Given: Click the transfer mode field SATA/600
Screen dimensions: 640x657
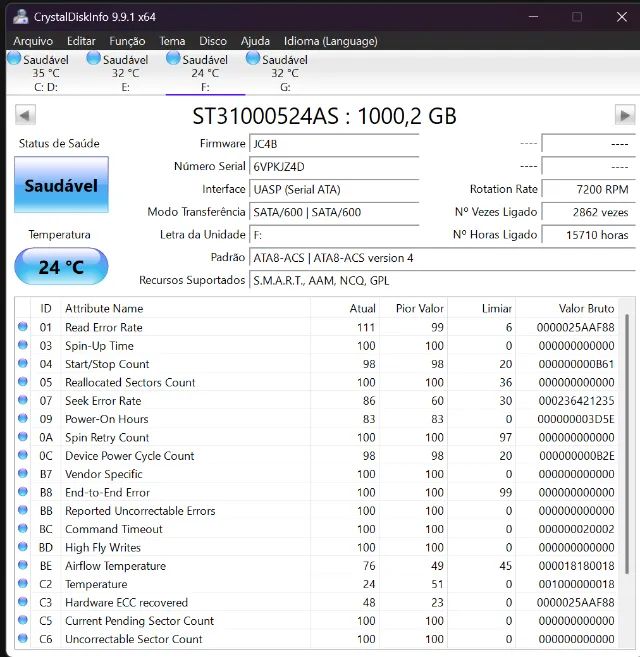Looking at the screenshot, I should (334, 212).
